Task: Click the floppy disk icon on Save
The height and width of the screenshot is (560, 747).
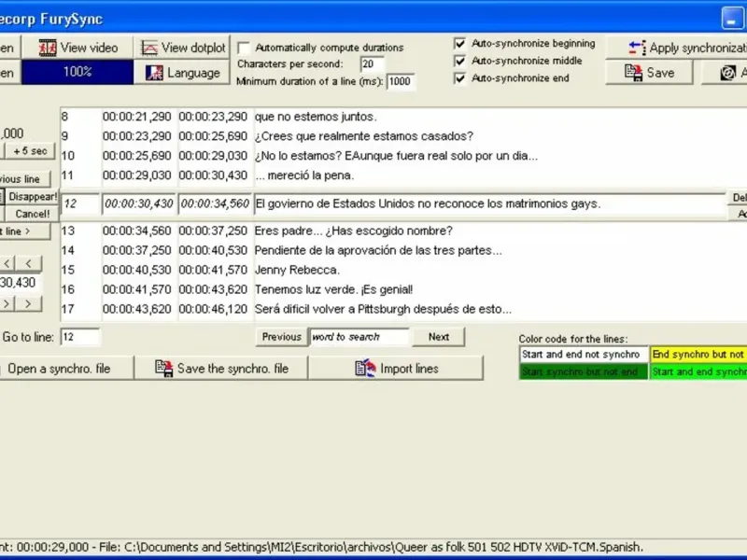Action: [633, 73]
